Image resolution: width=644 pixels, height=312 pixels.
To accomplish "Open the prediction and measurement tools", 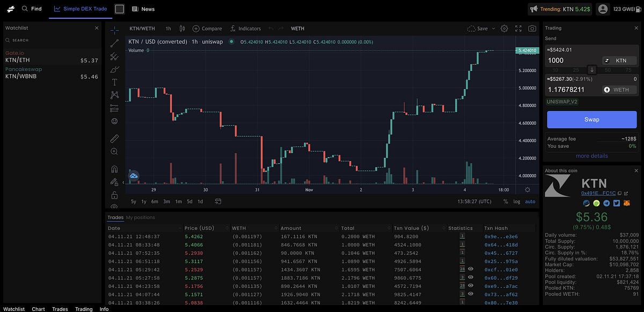I will 114,108.
